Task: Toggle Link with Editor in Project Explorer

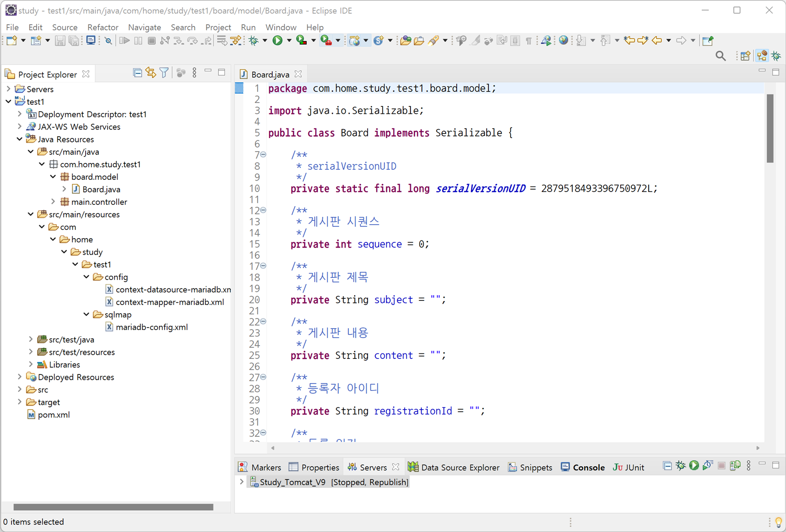Action: pos(151,73)
